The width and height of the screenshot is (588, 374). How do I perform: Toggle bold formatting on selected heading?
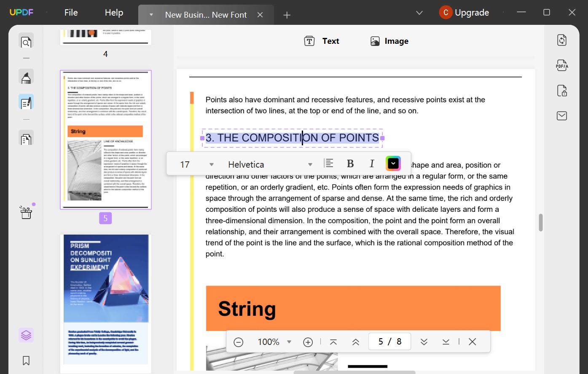[x=350, y=163]
